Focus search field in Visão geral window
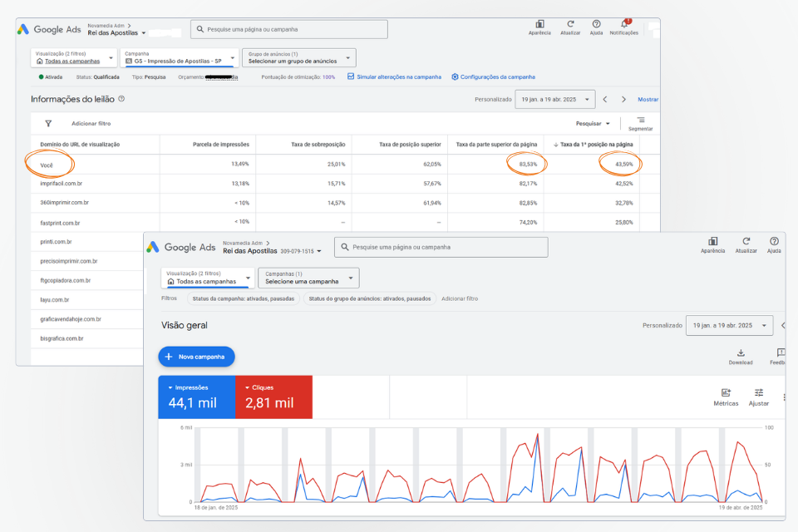Image resolution: width=798 pixels, height=532 pixels. [441, 248]
